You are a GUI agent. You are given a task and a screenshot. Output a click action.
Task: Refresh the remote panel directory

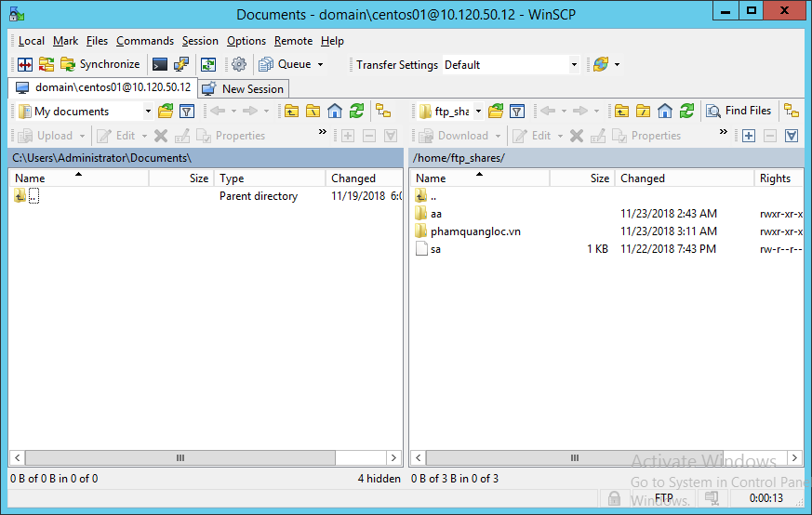686,111
